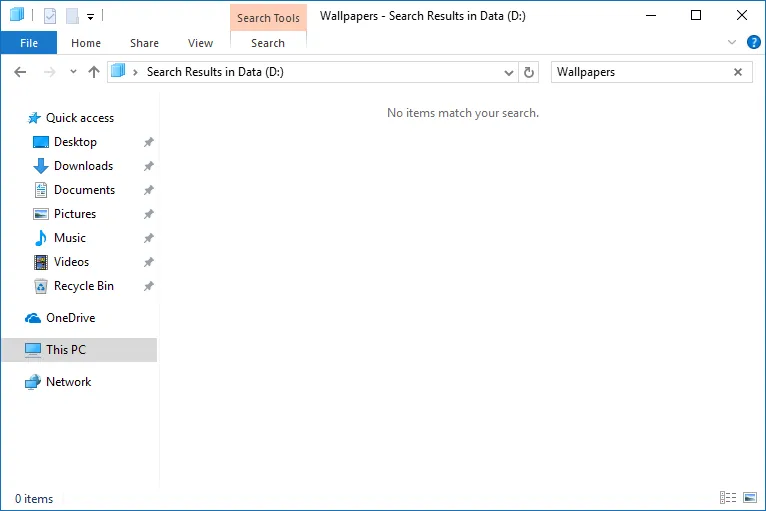Image resolution: width=766 pixels, height=511 pixels.
Task: Maximize the File Explorer window
Action: 696,16
